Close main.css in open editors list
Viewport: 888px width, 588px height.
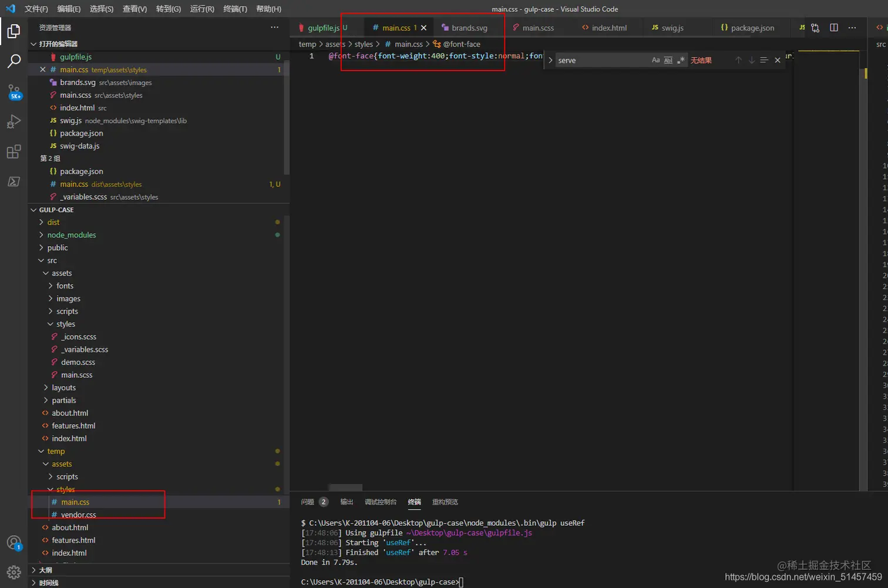click(x=43, y=69)
